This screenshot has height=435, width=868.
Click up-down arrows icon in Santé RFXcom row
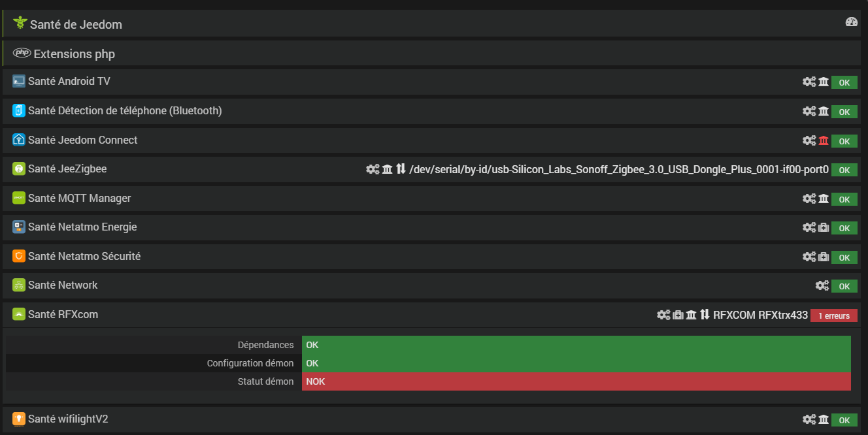click(705, 315)
